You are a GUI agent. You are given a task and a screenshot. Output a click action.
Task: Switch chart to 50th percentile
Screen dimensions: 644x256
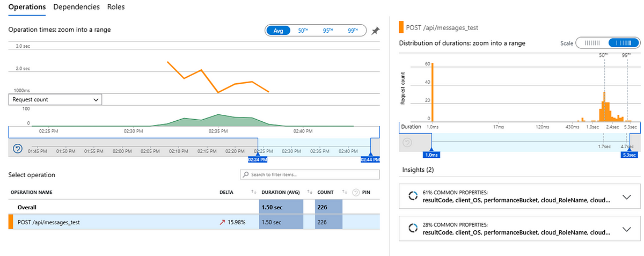coord(303,31)
